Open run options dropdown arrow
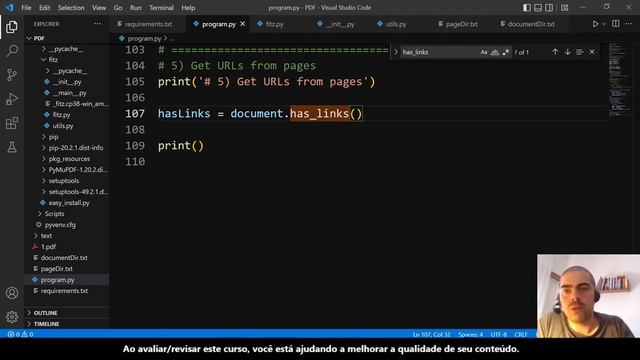The height and width of the screenshot is (360, 640). [x=604, y=24]
